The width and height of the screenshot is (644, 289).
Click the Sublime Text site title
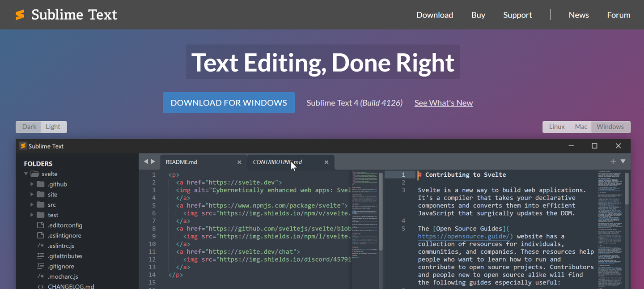point(74,15)
